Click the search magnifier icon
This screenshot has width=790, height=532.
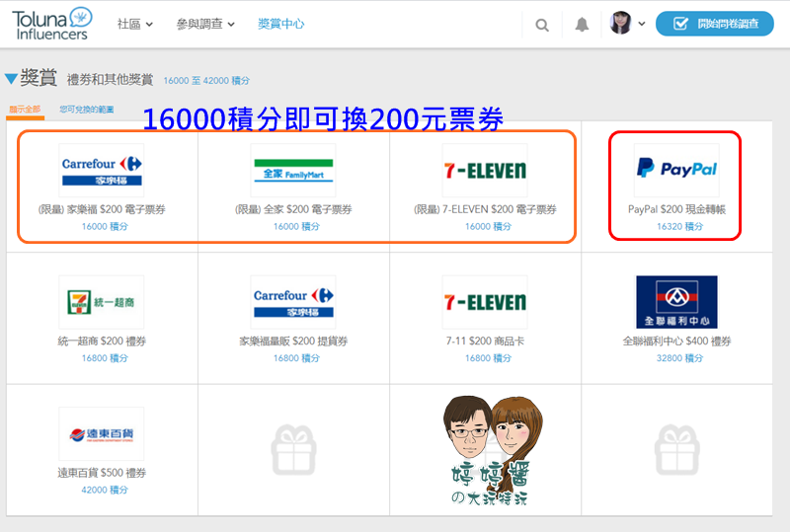click(542, 25)
